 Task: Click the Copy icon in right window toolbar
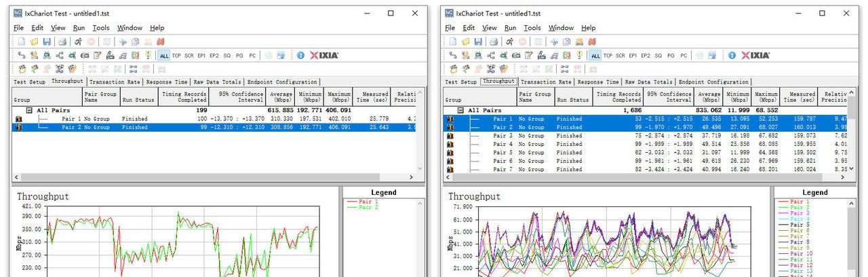[566, 41]
